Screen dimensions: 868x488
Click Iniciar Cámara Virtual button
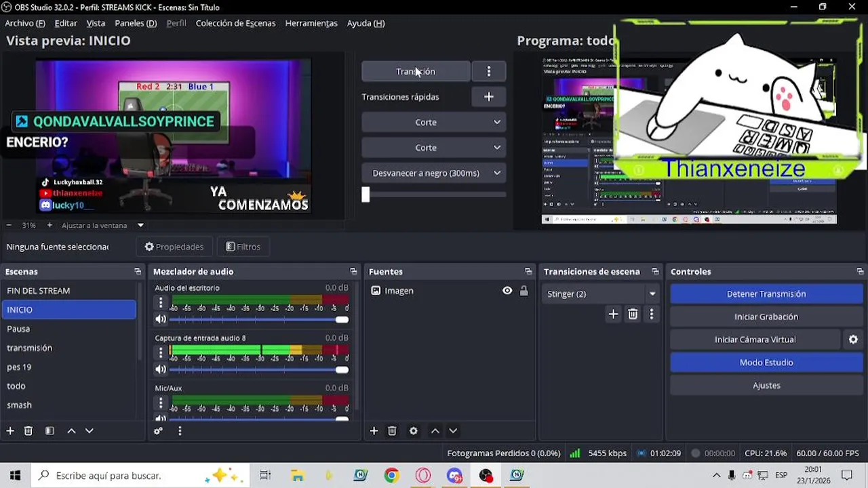pyautogui.click(x=755, y=340)
